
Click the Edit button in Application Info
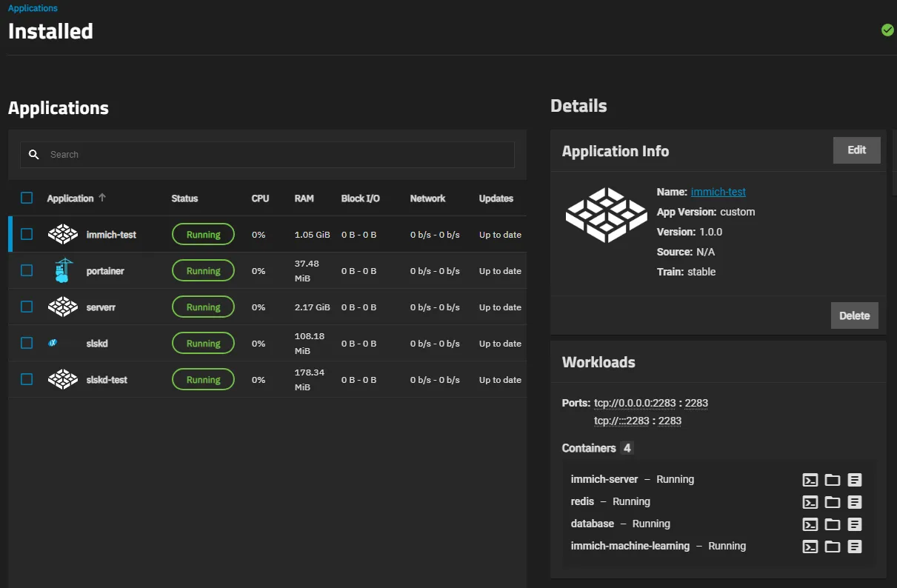coord(856,150)
